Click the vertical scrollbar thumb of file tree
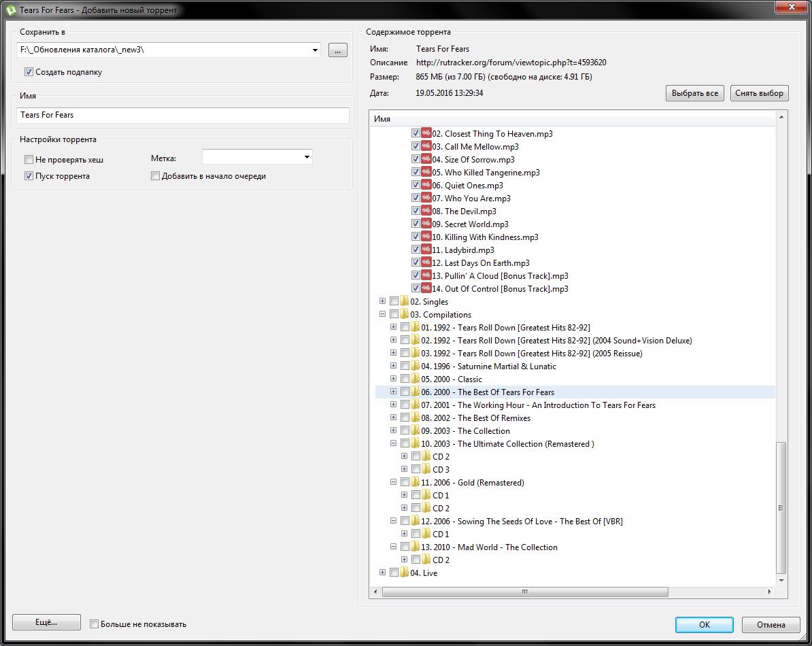Screen dimensions: 812x646 coord(781,507)
